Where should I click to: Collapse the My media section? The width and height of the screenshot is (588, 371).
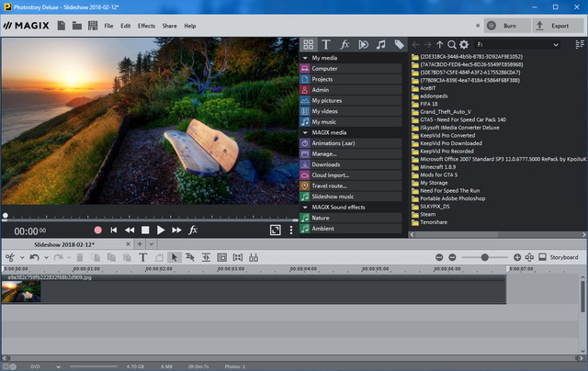tap(304, 56)
